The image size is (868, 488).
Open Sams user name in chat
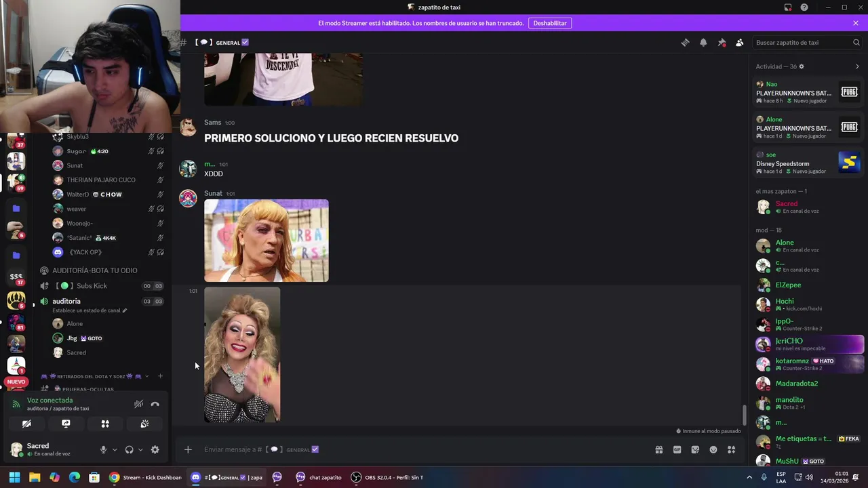point(213,123)
